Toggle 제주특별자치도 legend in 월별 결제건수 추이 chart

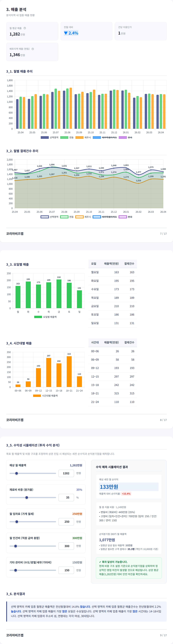(105, 217)
